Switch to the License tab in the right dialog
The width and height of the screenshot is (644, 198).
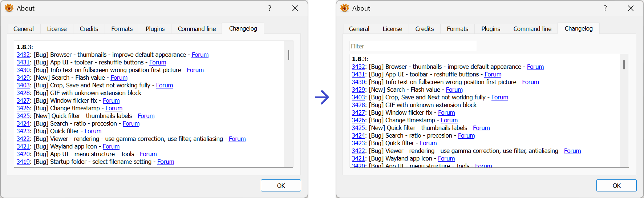392,29
